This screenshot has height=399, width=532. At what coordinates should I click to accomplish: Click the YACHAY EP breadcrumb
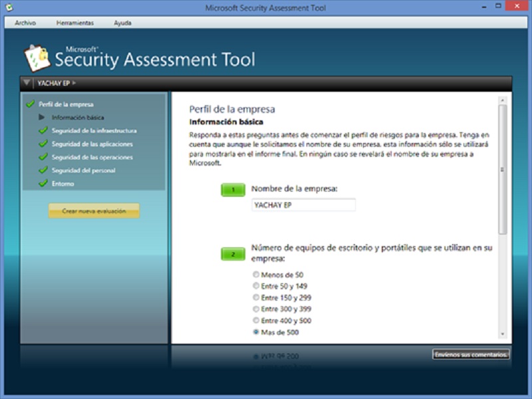tap(54, 83)
